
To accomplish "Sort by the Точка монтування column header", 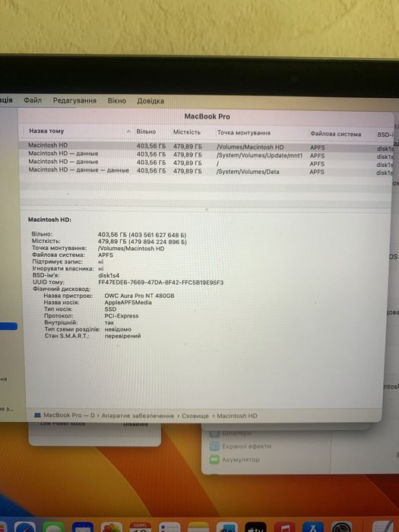I will (x=244, y=133).
